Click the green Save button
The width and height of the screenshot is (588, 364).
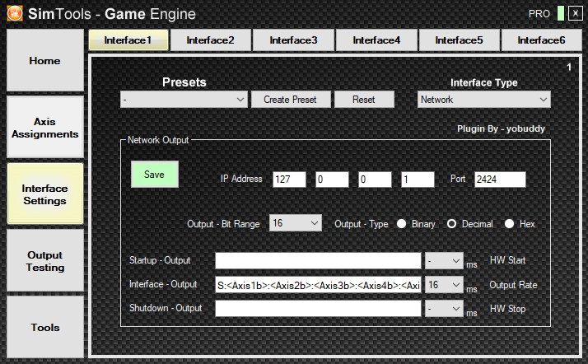coord(154,175)
